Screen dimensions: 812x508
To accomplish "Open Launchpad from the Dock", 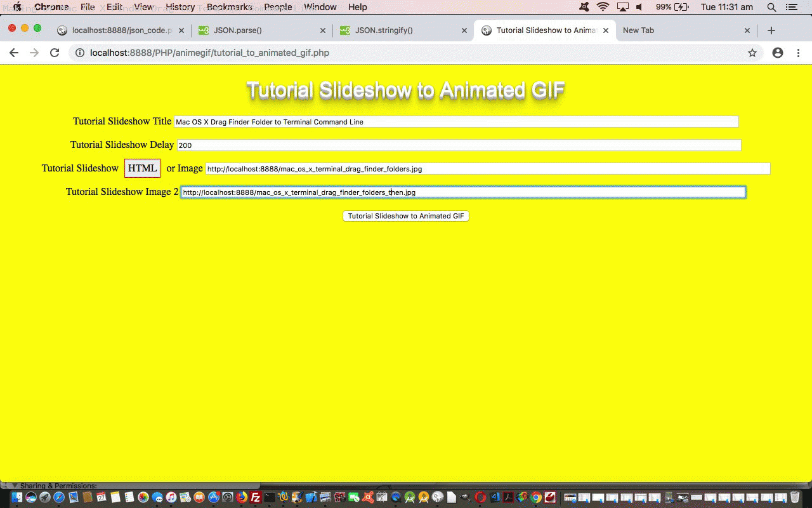I will tap(44, 497).
